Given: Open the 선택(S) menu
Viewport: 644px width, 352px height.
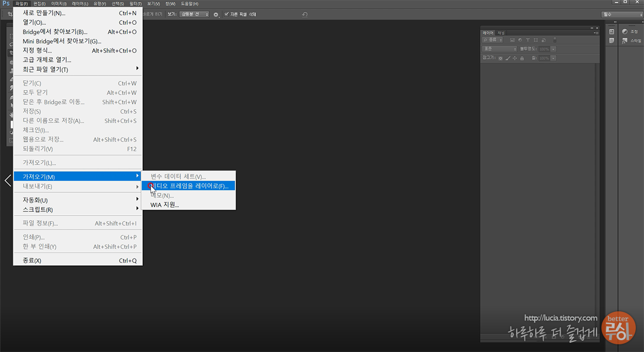Looking at the screenshot, I should (118, 4).
